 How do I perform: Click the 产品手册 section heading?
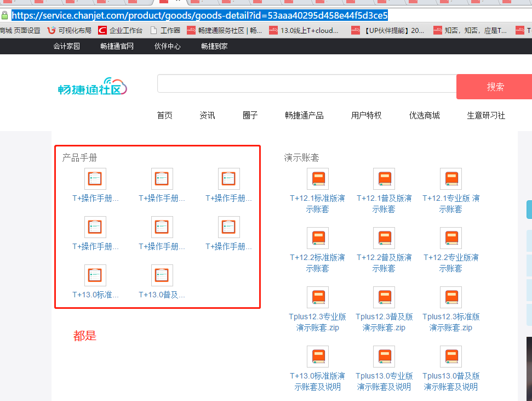[x=80, y=157]
